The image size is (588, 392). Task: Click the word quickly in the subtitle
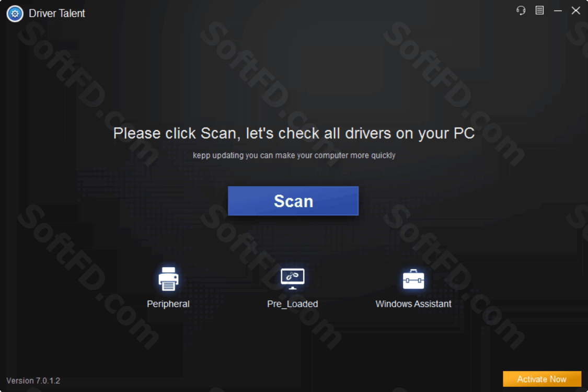click(x=383, y=155)
